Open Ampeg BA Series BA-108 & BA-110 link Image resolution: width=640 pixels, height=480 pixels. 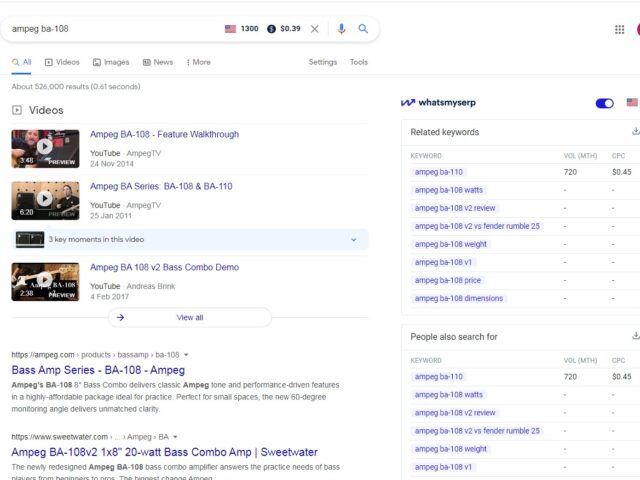tap(161, 186)
